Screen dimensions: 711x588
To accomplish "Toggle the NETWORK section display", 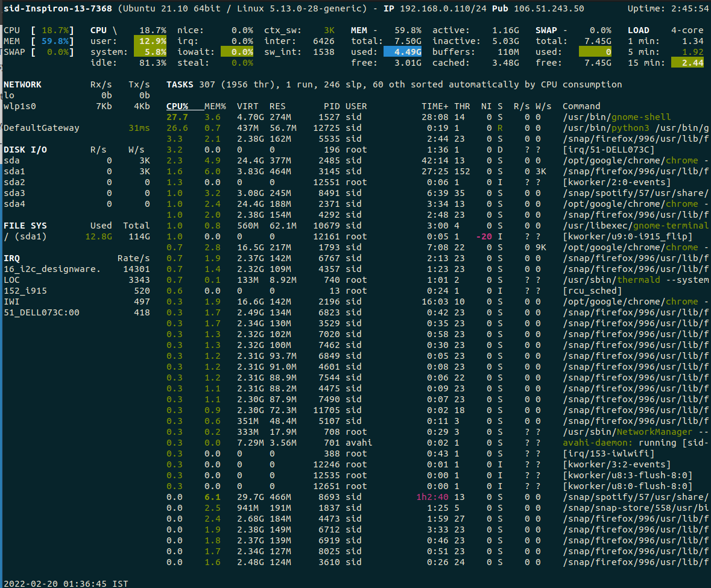I will pos(22,84).
